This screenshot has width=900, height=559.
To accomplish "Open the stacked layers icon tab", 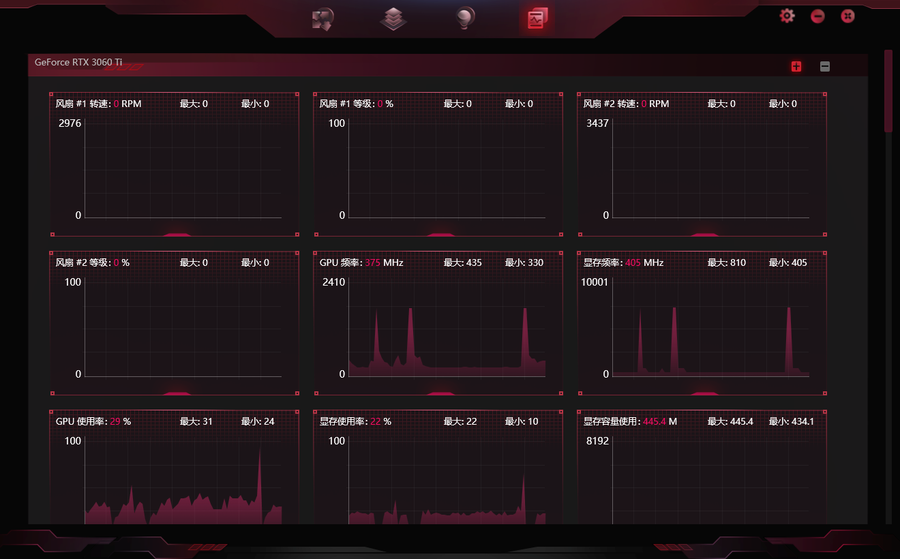I will (393, 18).
